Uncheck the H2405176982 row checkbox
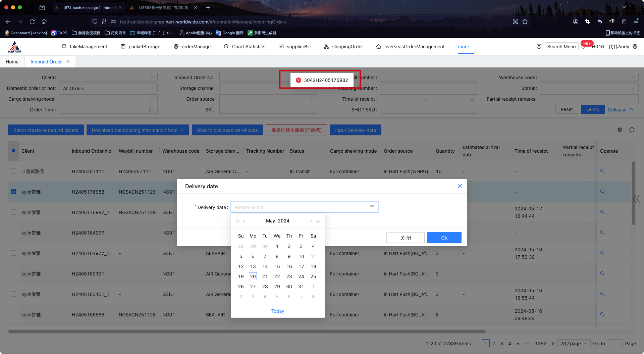This screenshot has width=644, height=354. [13, 192]
